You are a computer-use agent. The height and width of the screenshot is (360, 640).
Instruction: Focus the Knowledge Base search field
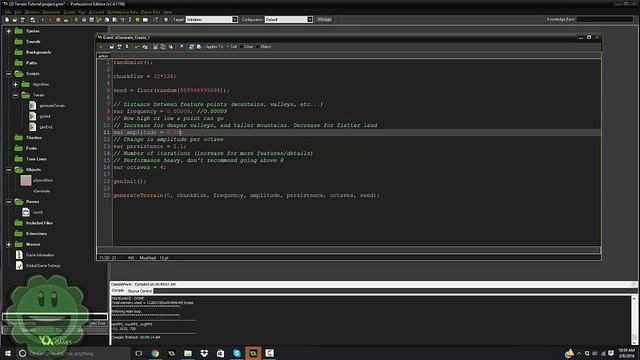click(605, 19)
